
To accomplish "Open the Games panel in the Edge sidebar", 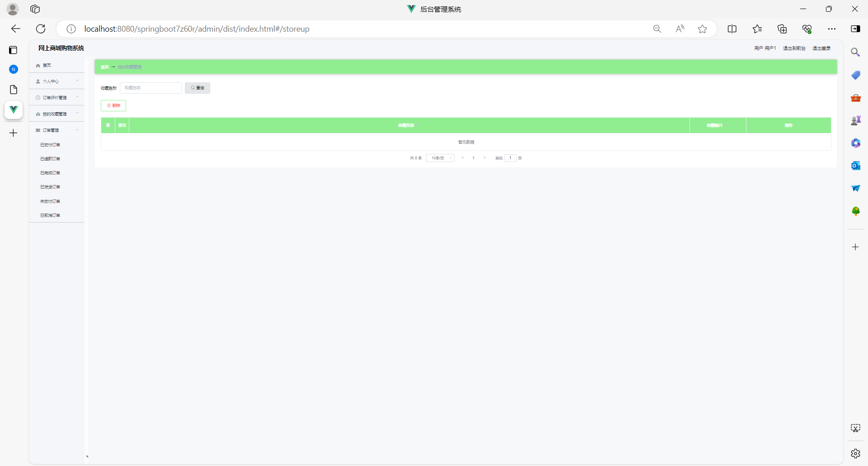I will click(x=856, y=120).
